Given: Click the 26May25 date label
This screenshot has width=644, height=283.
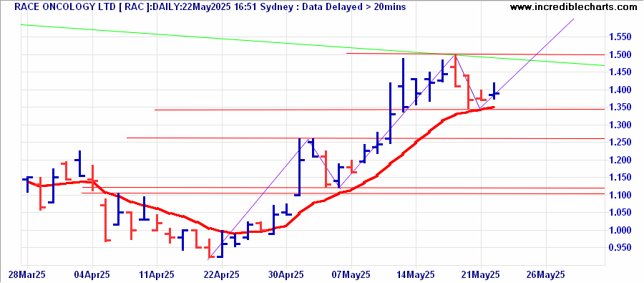Looking at the screenshot, I should point(545,274).
